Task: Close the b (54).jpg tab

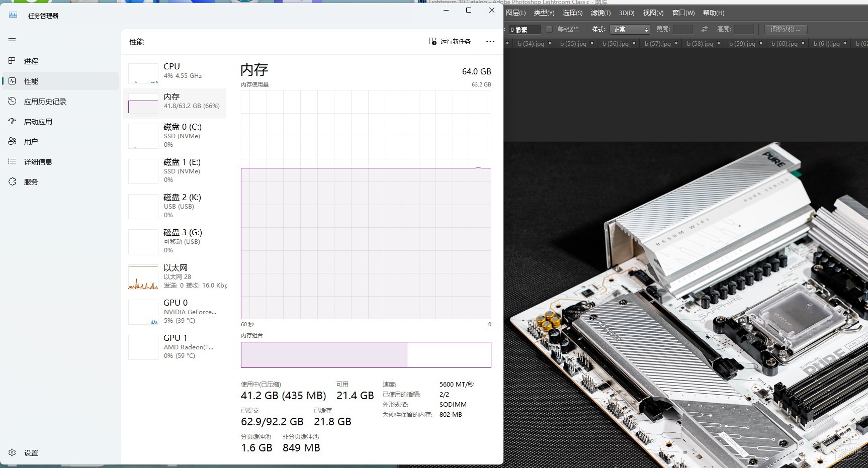Action: coord(550,43)
